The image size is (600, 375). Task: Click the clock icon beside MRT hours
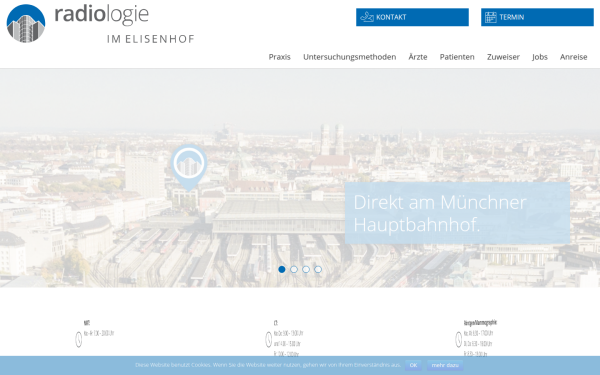[x=78, y=339]
